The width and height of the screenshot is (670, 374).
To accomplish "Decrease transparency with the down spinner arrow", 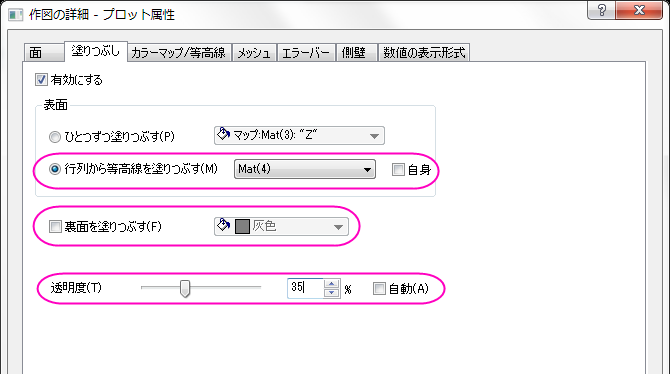I will pyautogui.click(x=332, y=293).
